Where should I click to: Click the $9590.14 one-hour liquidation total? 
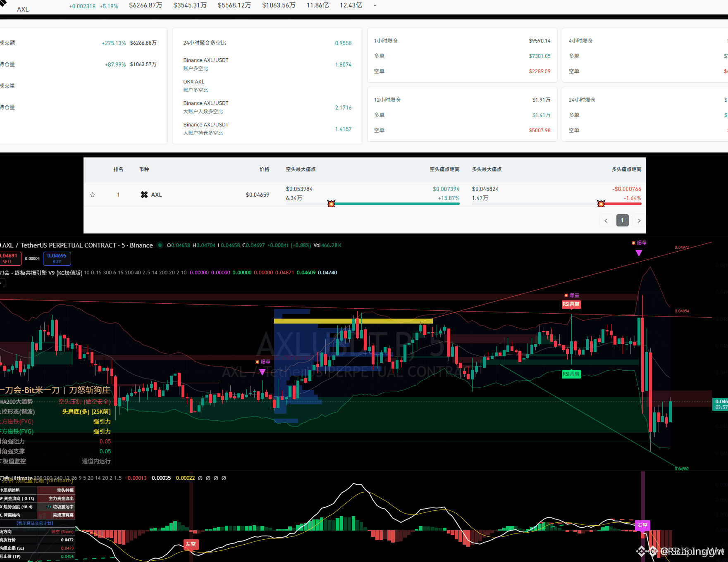(539, 41)
